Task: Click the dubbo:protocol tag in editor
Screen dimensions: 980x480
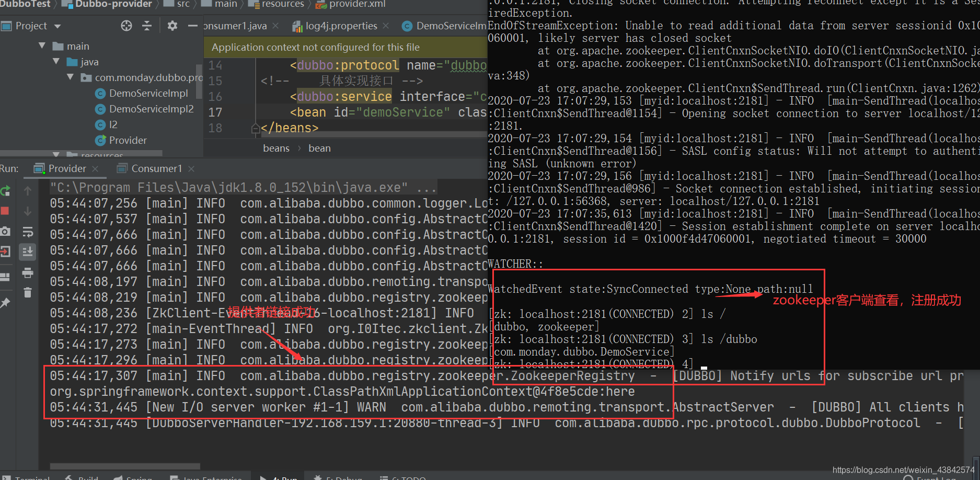Action: point(348,65)
